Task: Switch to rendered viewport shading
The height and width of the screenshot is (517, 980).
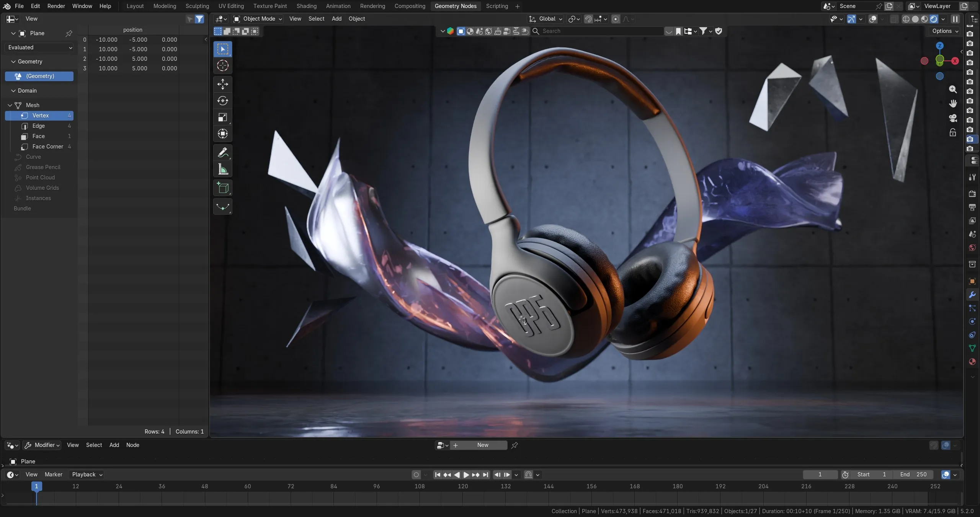Action: click(934, 19)
